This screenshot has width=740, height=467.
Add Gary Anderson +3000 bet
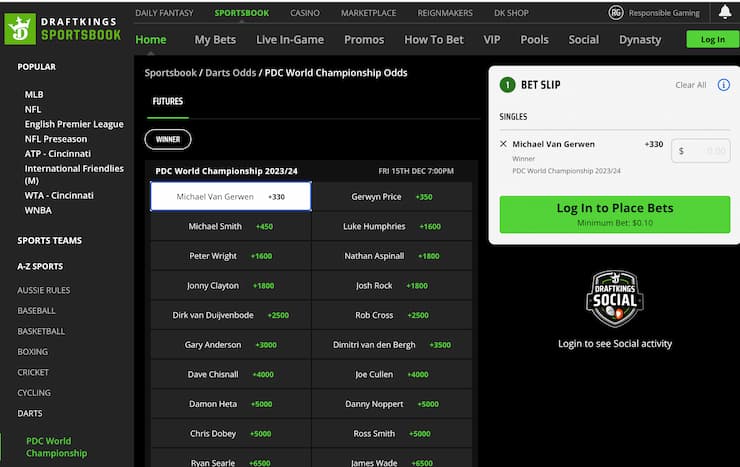tap(231, 344)
